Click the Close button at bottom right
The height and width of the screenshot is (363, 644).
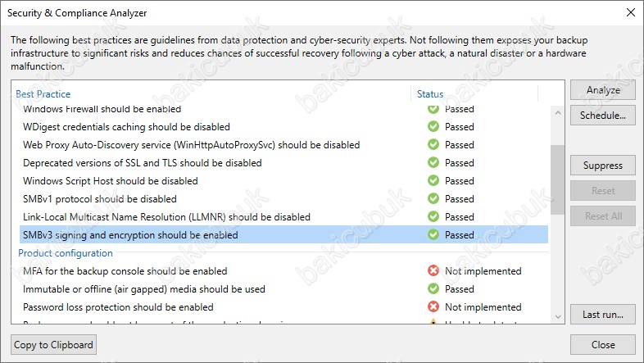602,345
